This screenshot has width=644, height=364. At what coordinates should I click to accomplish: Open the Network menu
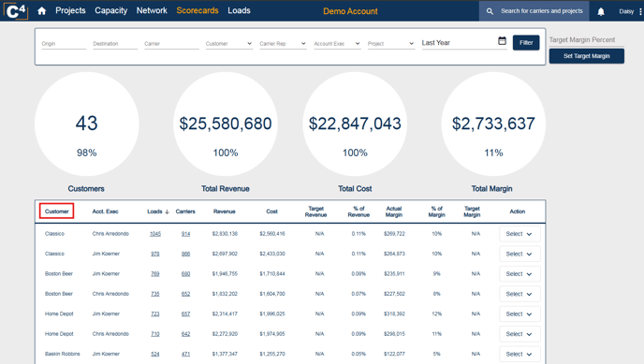[x=152, y=10]
